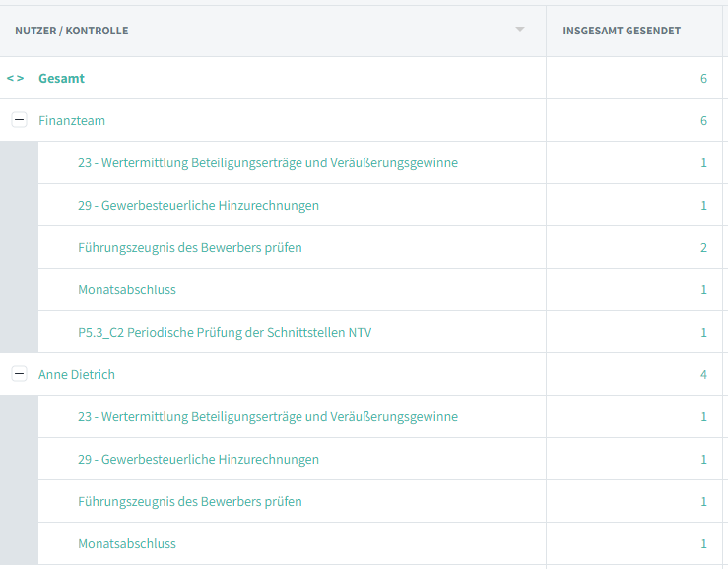Click the angle-brackets icon beside Gesamt

16,78
